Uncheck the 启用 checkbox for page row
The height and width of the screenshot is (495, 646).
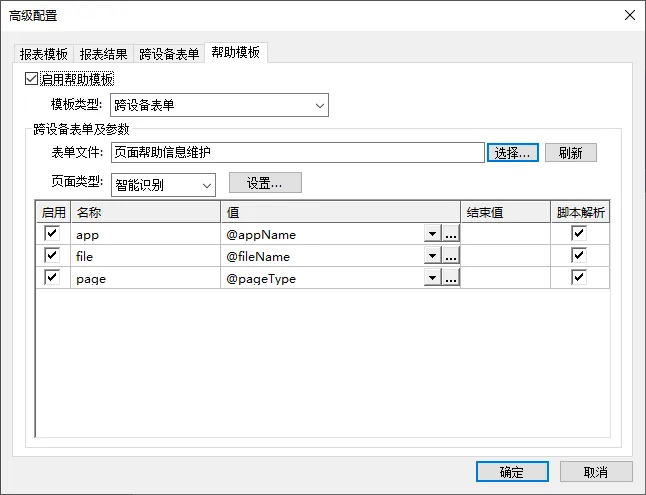pos(52,277)
